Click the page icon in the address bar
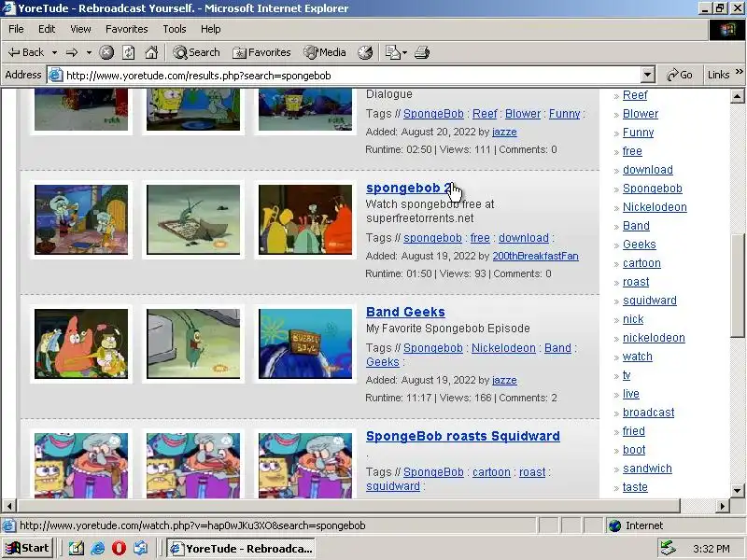 (56, 76)
